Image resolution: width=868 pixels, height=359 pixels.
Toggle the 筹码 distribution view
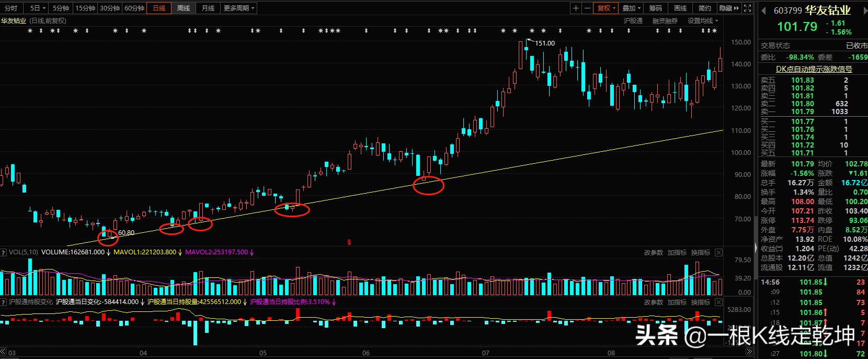[655, 8]
